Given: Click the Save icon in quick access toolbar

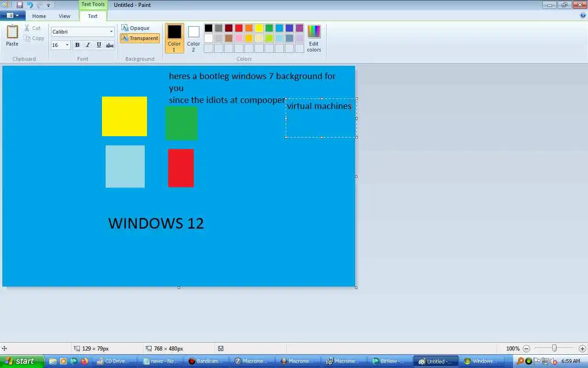Looking at the screenshot, I should tap(19, 5).
